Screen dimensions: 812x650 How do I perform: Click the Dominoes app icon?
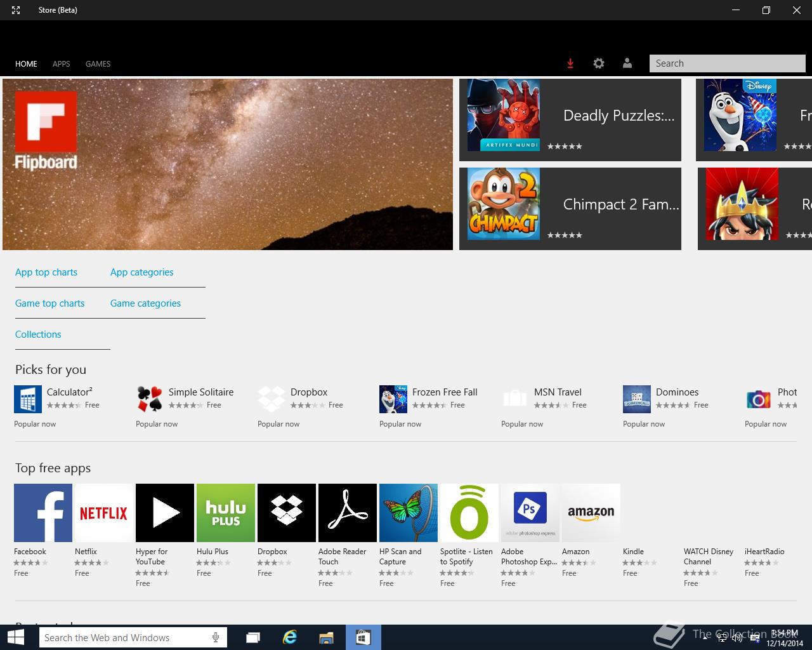click(x=637, y=399)
